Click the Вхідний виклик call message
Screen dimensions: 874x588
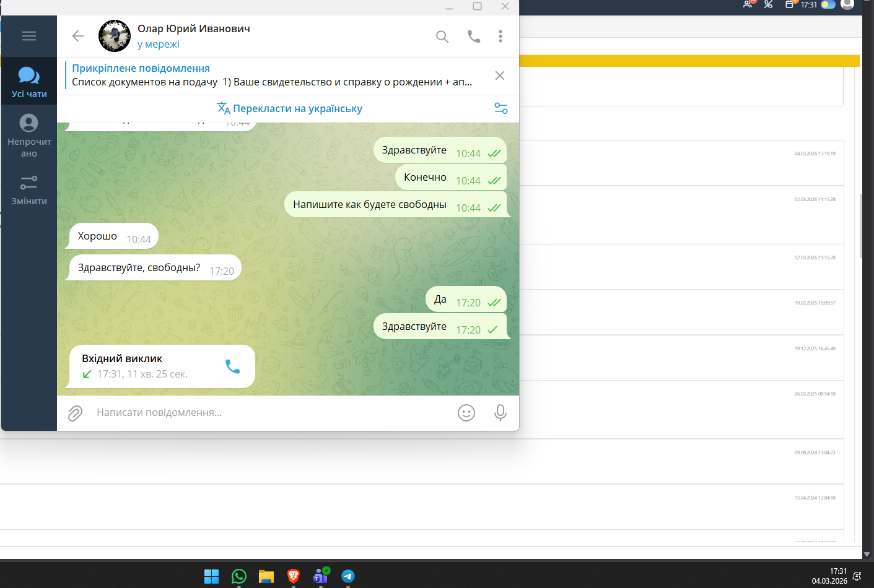[162, 366]
